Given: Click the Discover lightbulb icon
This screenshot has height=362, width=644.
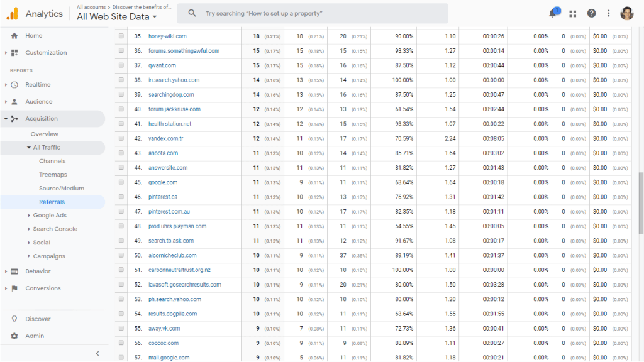Looking at the screenshot, I should pyautogui.click(x=14, y=319).
